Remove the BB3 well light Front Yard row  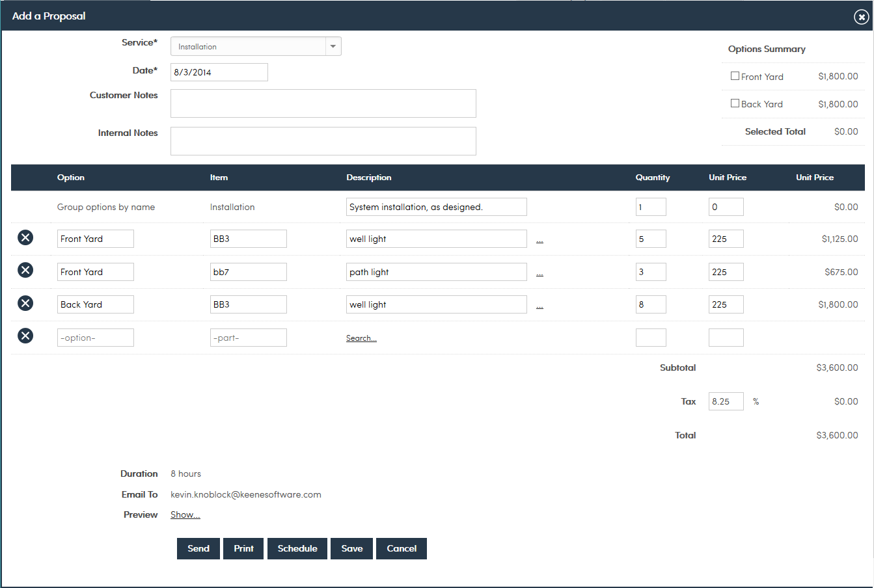(x=25, y=238)
